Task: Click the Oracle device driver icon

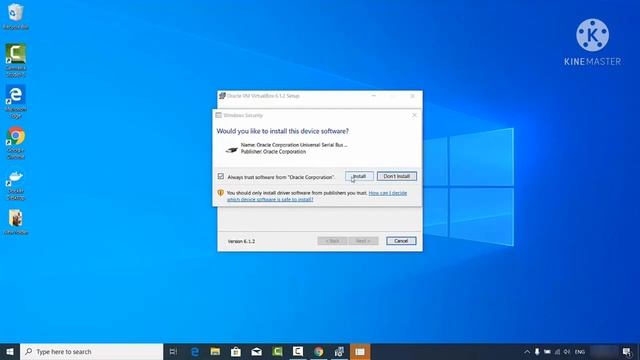Action: [231, 150]
